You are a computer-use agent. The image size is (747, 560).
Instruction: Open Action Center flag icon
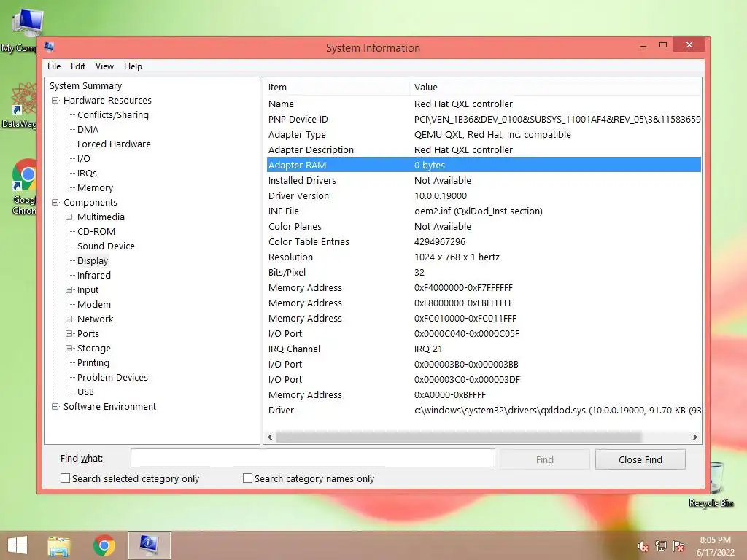tap(678, 546)
